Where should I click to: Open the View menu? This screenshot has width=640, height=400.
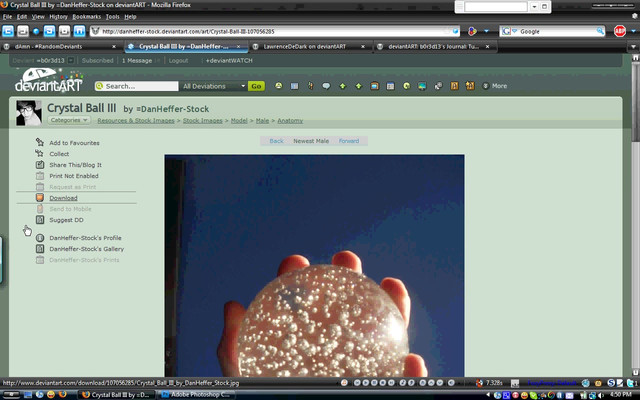(38, 17)
